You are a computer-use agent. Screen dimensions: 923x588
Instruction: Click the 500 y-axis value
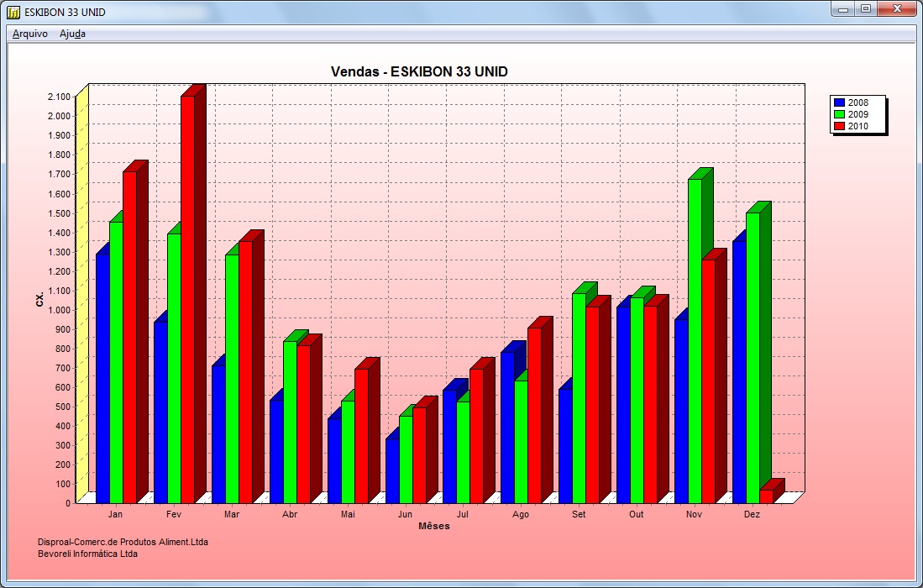click(x=62, y=407)
